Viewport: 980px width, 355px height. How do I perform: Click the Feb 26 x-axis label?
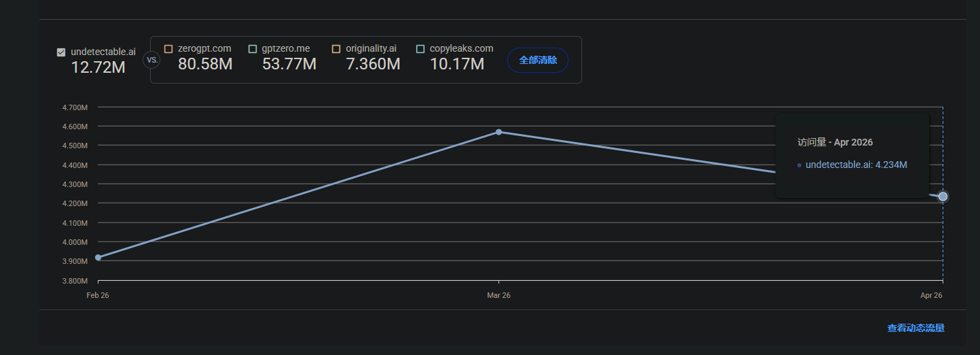pos(98,295)
